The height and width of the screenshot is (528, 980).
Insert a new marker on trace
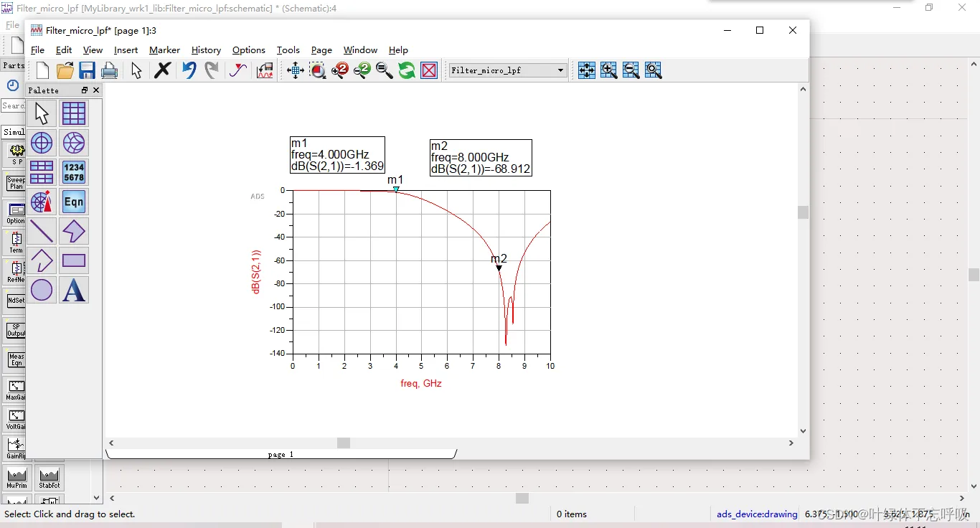click(238, 70)
